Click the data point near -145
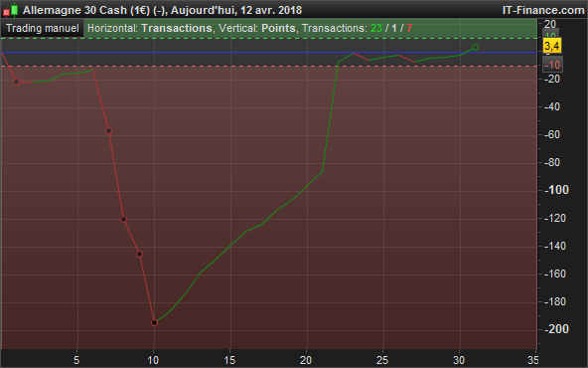The height and width of the screenshot is (368, 588). coord(139,255)
